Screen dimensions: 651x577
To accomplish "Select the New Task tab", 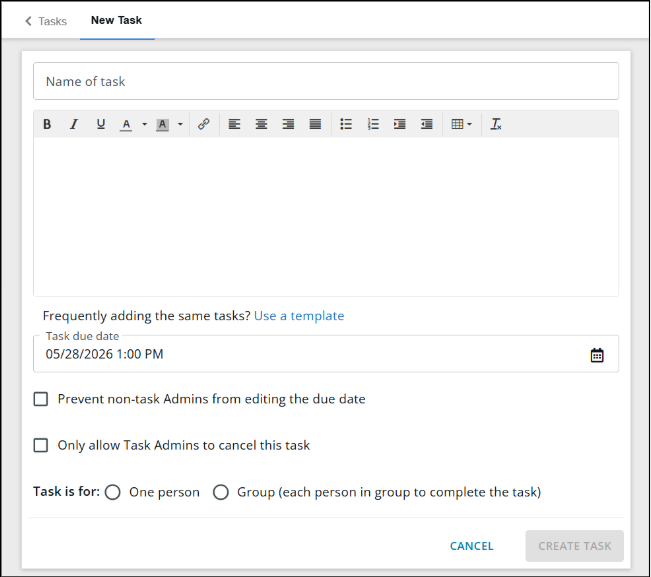I will pyautogui.click(x=117, y=20).
